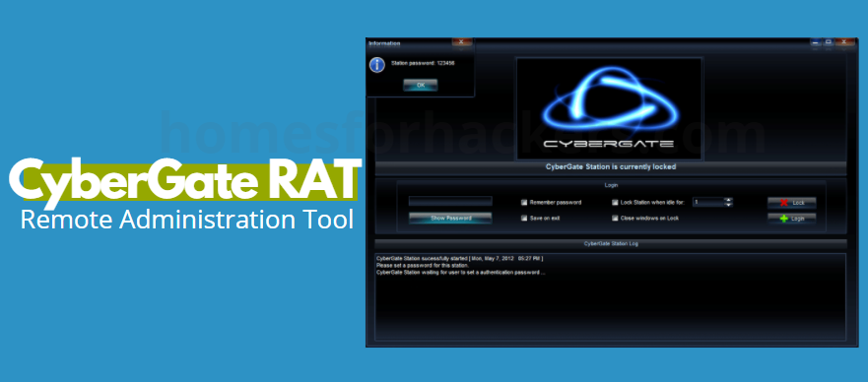868x382 pixels.
Task: Click the red X Lock button
Action: point(791,203)
